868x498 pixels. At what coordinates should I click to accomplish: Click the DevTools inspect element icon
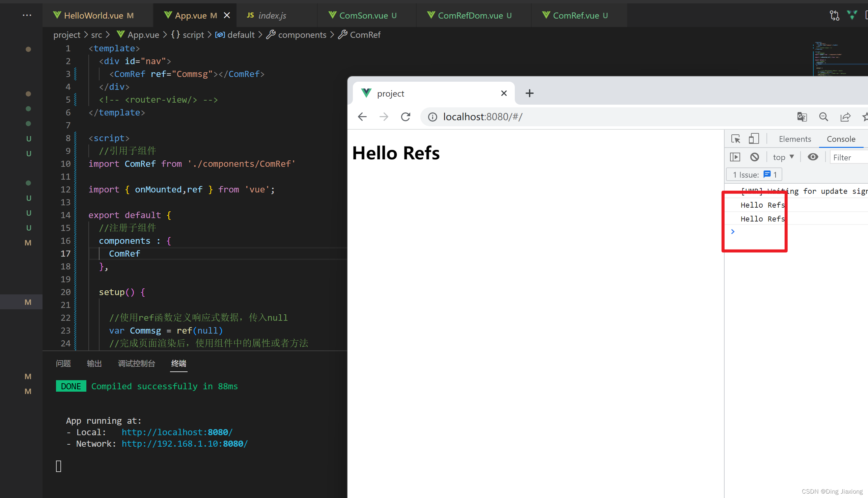pyautogui.click(x=735, y=139)
